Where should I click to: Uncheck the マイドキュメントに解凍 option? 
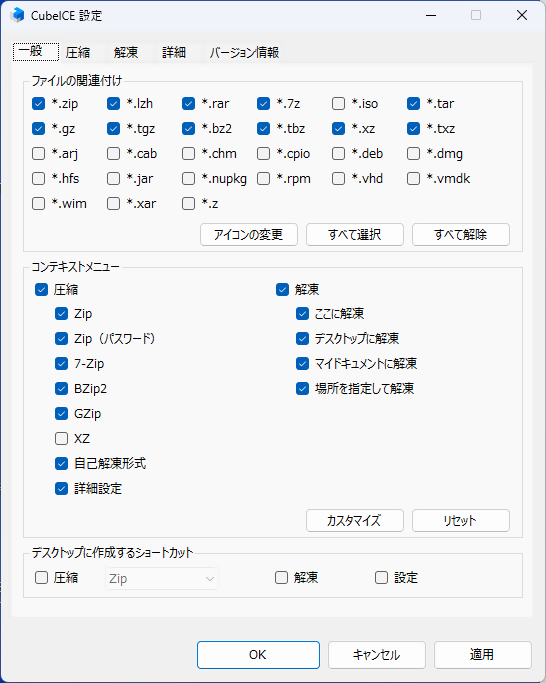[x=302, y=363]
